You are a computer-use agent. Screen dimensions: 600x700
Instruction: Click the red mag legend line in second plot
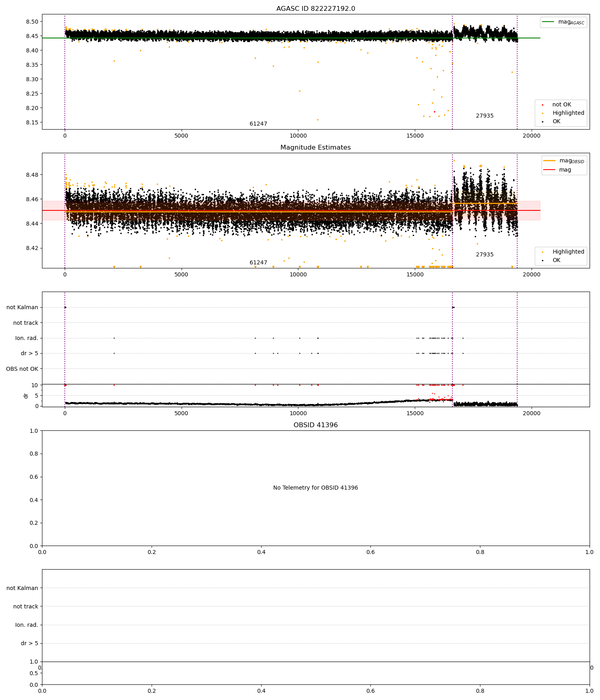550,170
